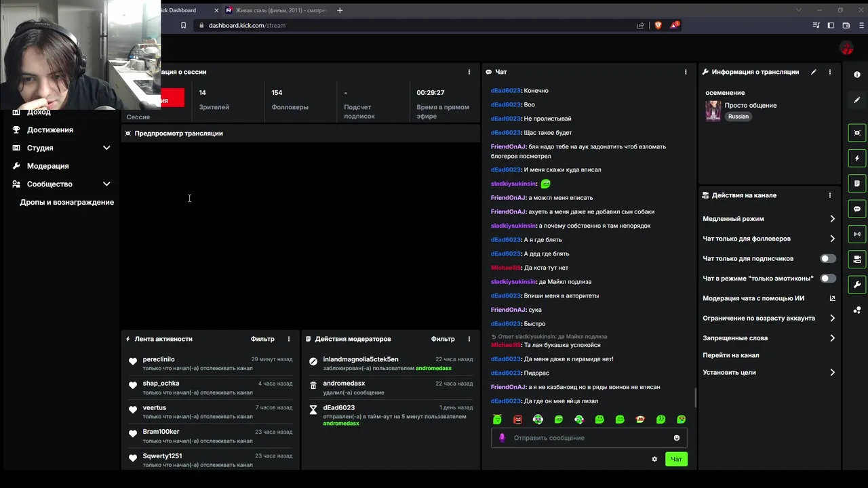Click the green Чат send button
The width and height of the screenshot is (868, 488).
[x=676, y=460]
